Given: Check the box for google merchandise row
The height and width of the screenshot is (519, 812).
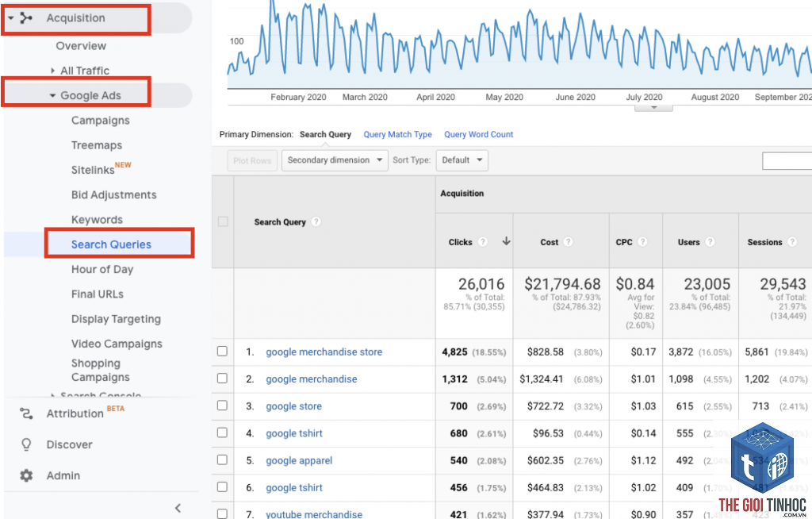Looking at the screenshot, I should point(222,379).
